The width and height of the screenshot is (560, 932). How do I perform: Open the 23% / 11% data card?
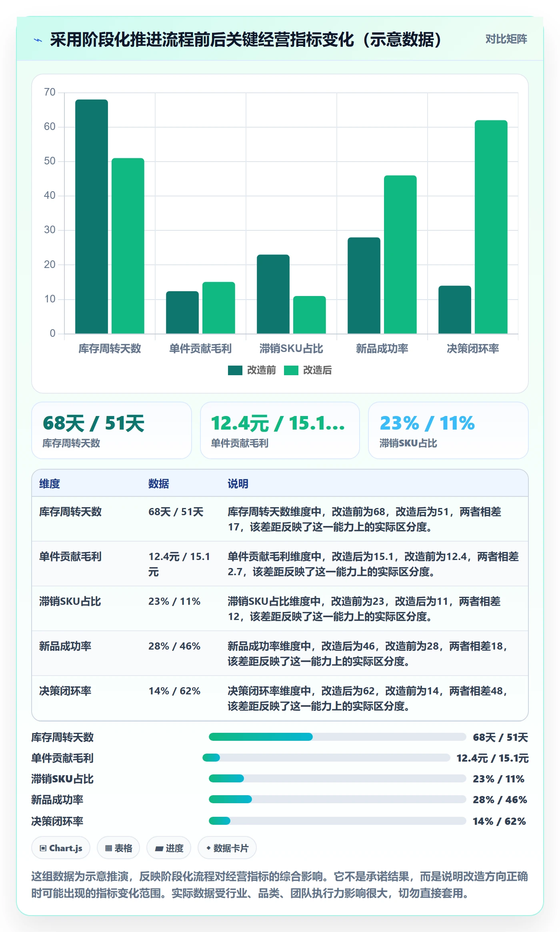(x=448, y=430)
